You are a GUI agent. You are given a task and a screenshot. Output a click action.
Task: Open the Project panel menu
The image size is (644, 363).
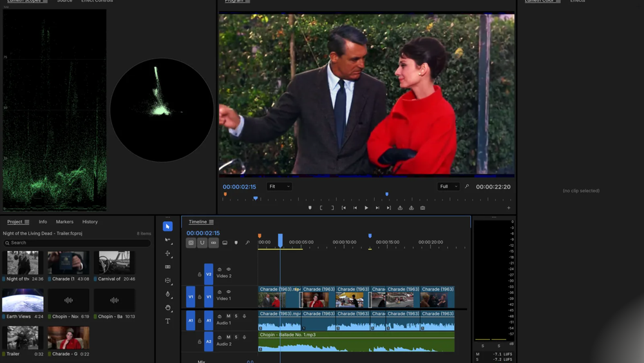pos(26,222)
